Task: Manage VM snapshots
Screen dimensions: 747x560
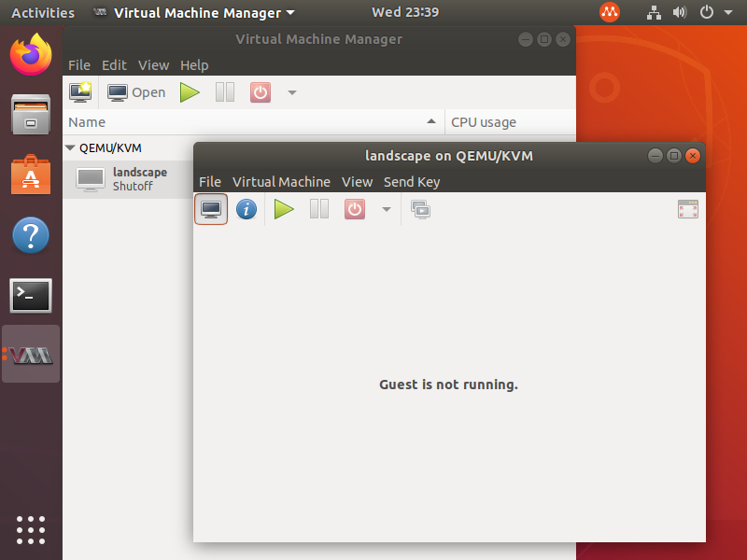Action: tap(421, 209)
